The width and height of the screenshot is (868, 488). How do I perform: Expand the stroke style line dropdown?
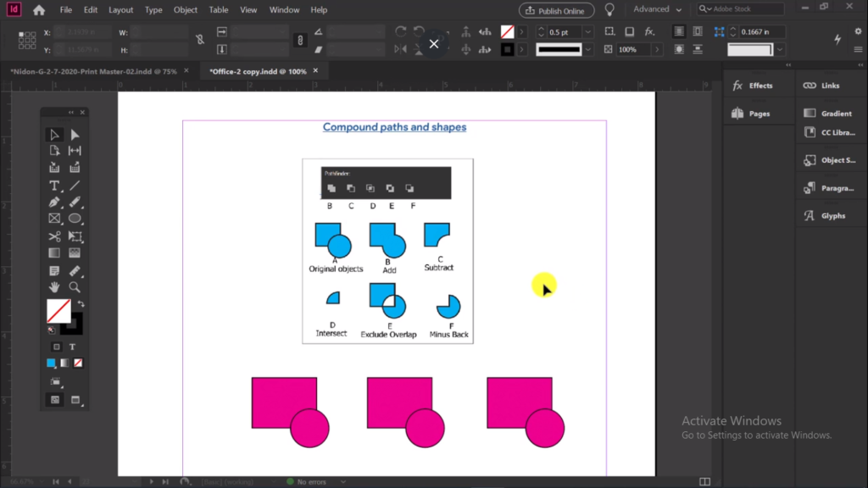click(588, 50)
